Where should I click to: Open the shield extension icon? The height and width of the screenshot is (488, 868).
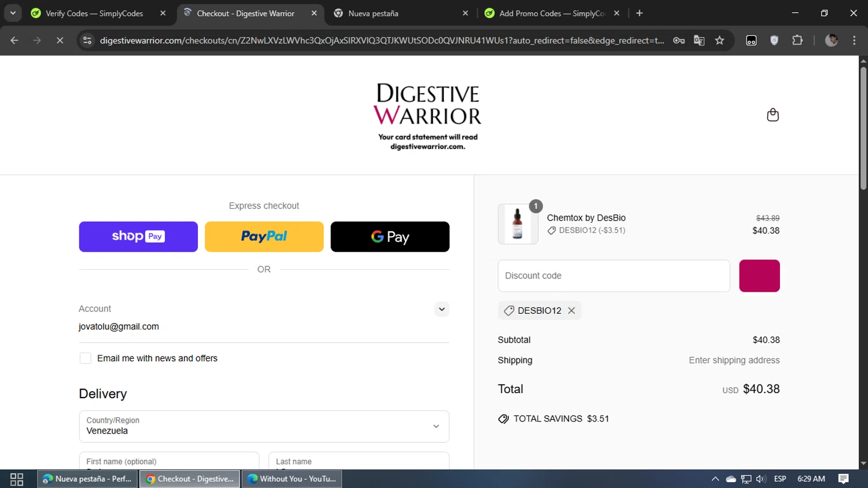click(774, 41)
